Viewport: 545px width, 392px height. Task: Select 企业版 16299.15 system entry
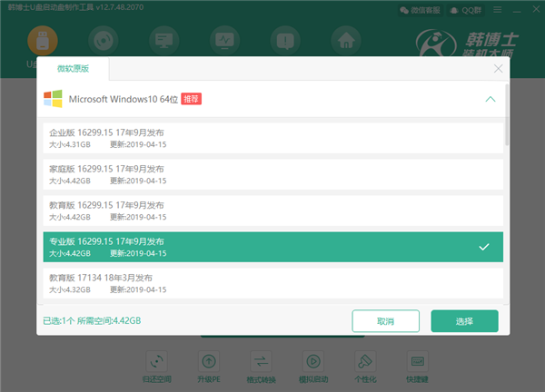click(272, 137)
